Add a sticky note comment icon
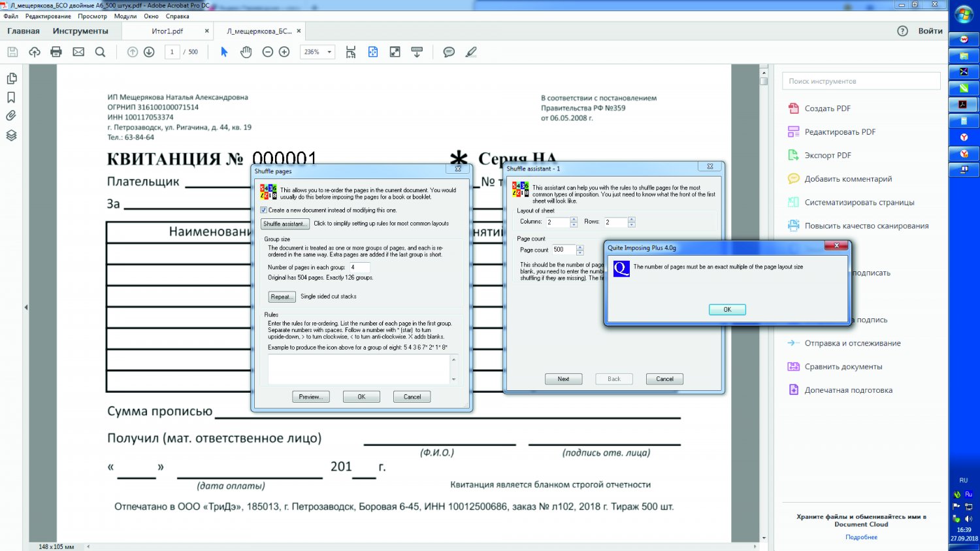Screen dimensions: 980x551 coord(449,52)
